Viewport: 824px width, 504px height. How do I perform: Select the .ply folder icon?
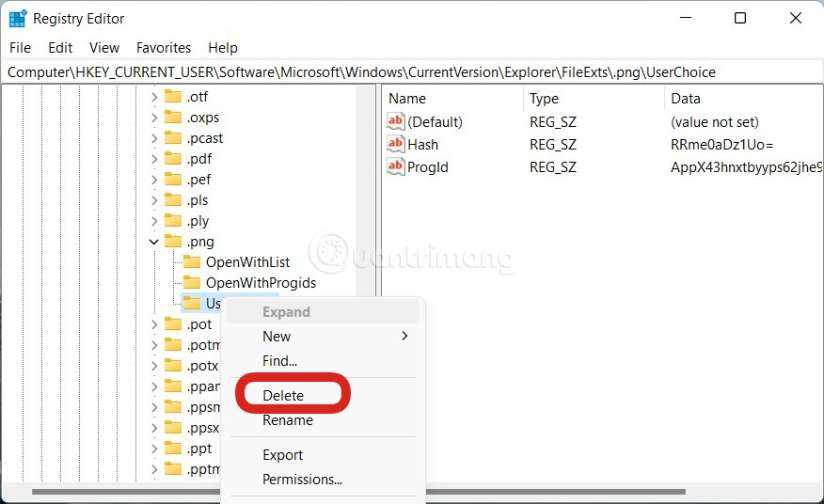(x=173, y=221)
